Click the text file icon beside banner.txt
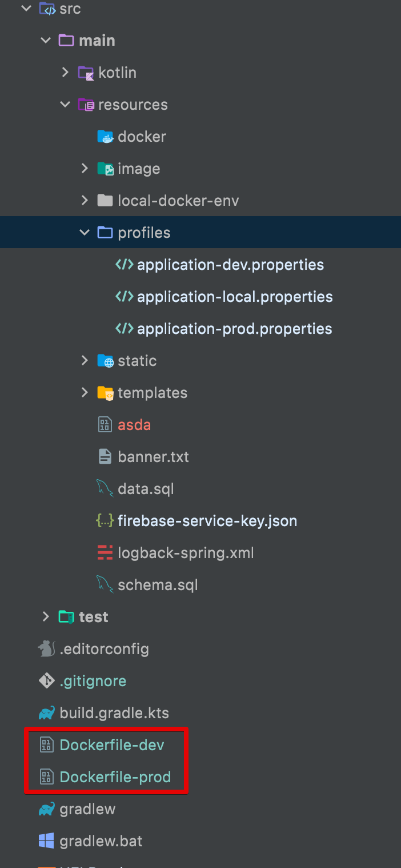The height and width of the screenshot is (868, 401). coord(105,457)
